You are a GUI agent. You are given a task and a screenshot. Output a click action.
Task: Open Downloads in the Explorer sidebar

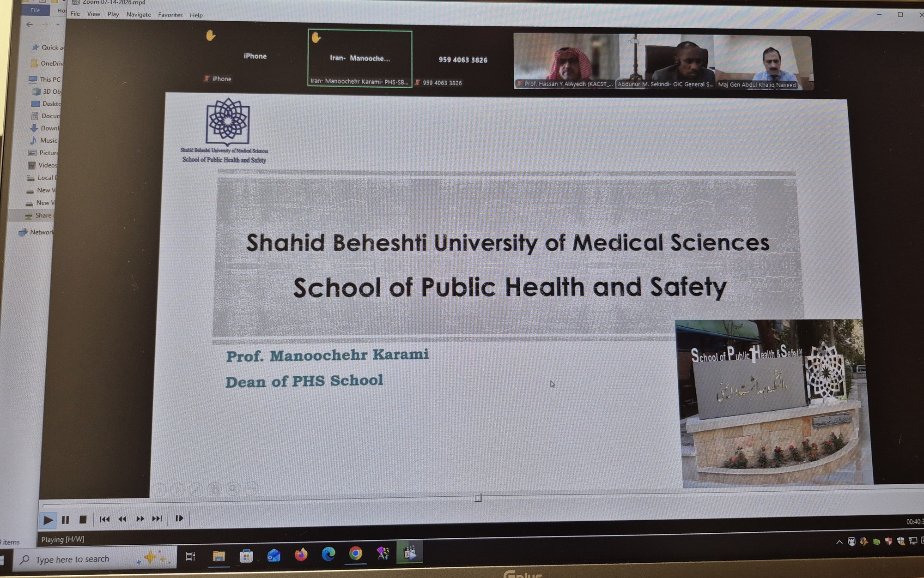point(45,128)
